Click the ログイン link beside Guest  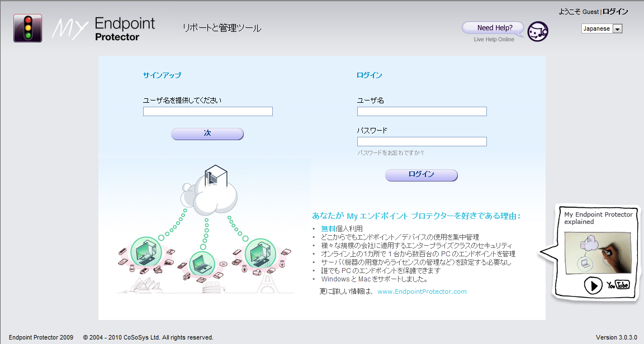615,12
